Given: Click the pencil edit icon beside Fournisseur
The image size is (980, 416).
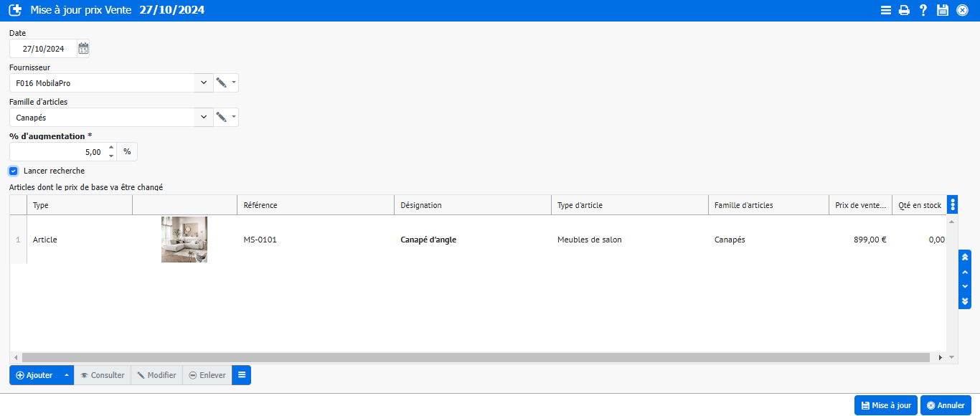Looking at the screenshot, I should coord(221,83).
